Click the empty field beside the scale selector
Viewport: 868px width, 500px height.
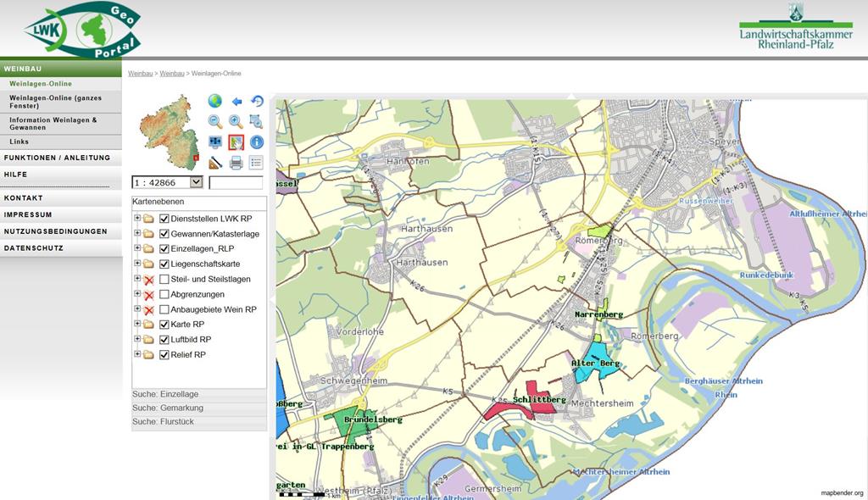click(x=236, y=182)
